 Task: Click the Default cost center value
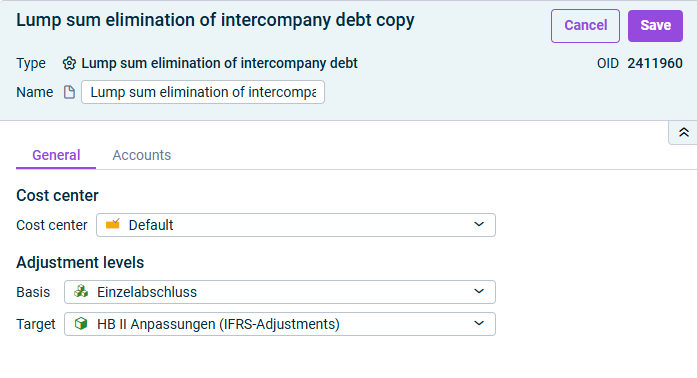click(x=151, y=225)
